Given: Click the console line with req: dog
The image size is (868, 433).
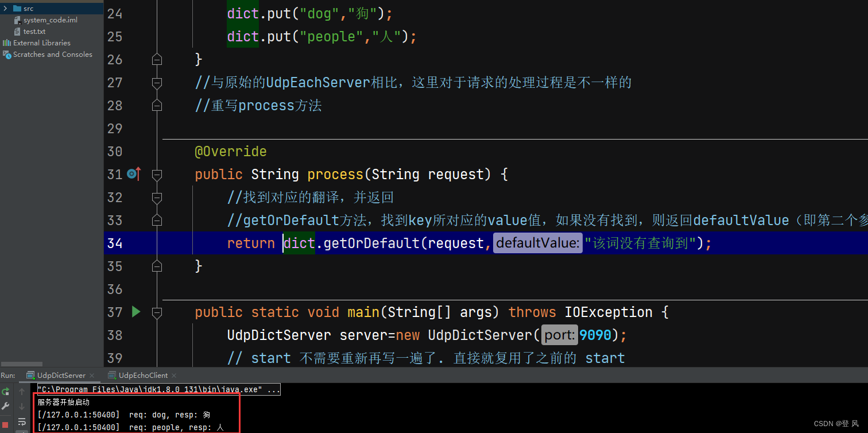Looking at the screenshot, I should click(x=124, y=415).
